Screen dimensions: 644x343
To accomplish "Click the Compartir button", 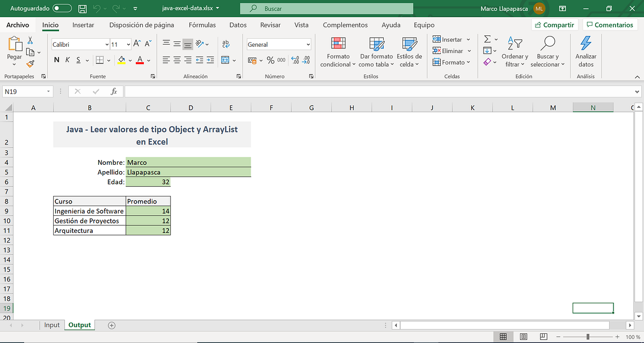I will pyautogui.click(x=554, y=25).
